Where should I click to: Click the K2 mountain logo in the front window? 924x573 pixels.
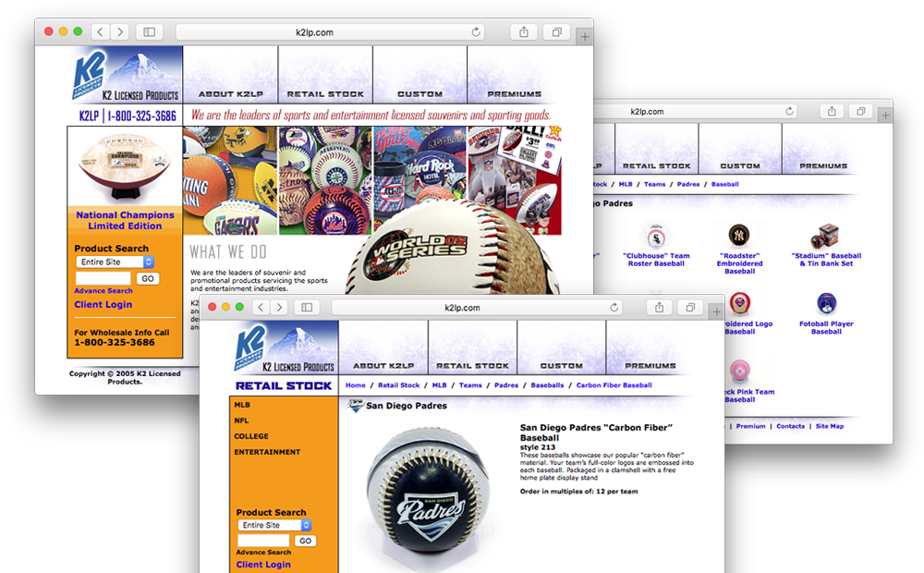pyautogui.click(x=285, y=348)
